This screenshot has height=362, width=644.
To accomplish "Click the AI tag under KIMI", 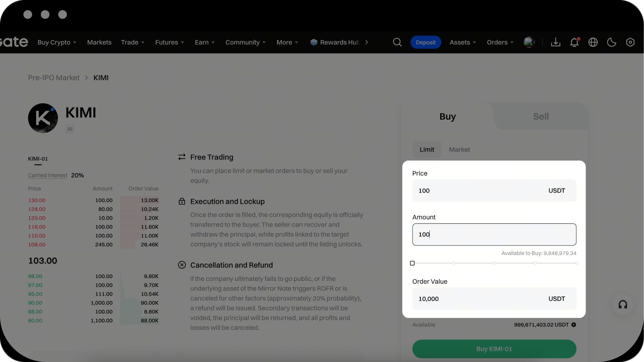I will tap(70, 129).
